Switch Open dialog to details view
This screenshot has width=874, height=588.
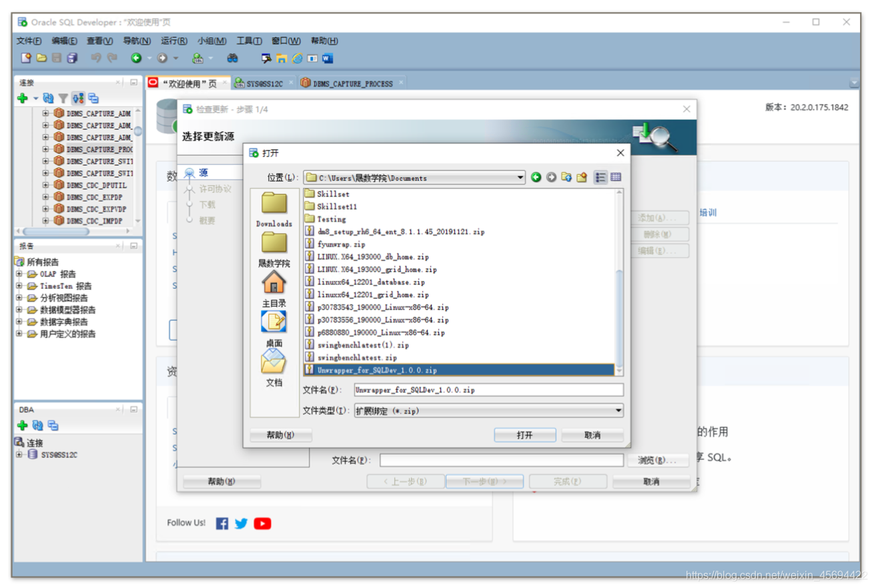pyautogui.click(x=616, y=177)
